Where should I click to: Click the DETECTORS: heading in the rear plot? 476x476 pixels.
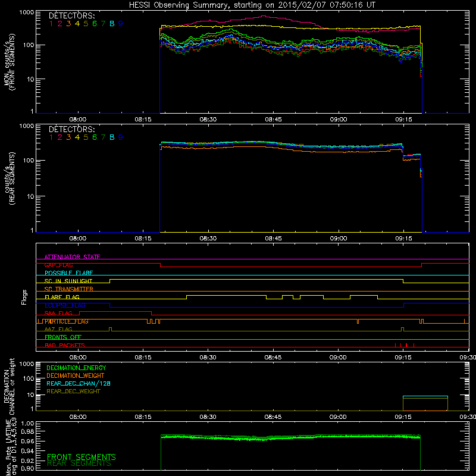(72, 129)
